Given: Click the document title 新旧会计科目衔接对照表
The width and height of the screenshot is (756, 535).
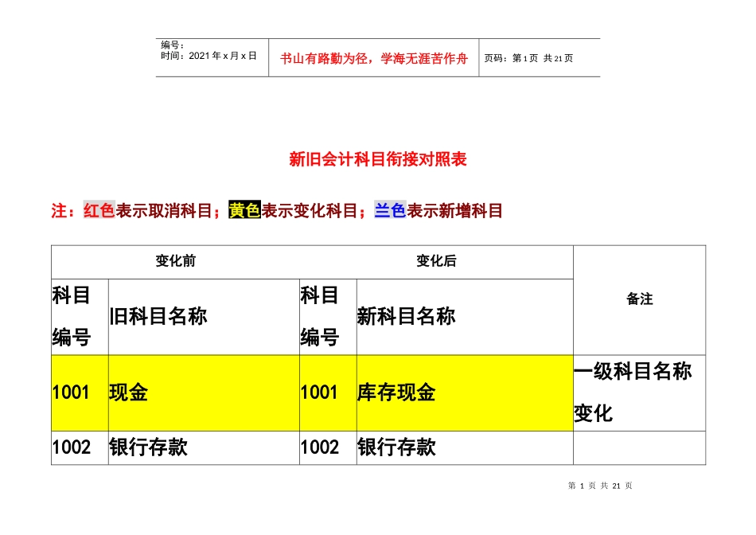Looking at the screenshot, I should pyautogui.click(x=378, y=159).
